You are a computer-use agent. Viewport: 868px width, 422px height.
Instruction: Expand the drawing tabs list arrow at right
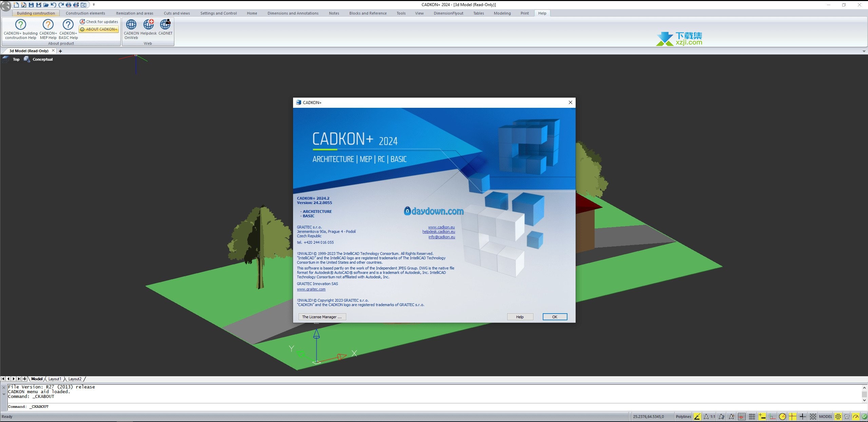tap(864, 51)
